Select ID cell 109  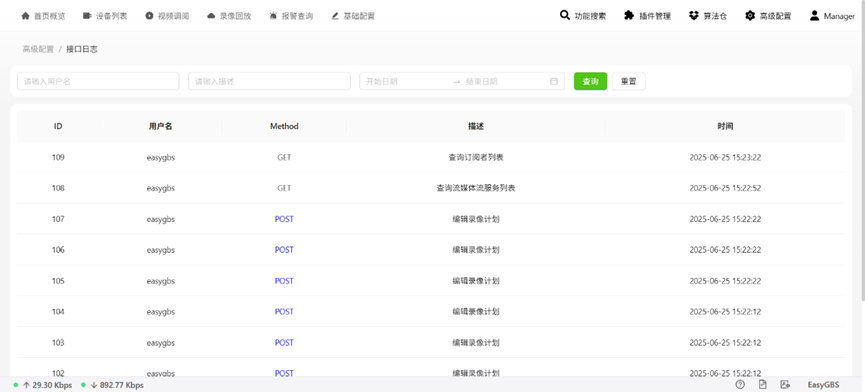point(58,157)
